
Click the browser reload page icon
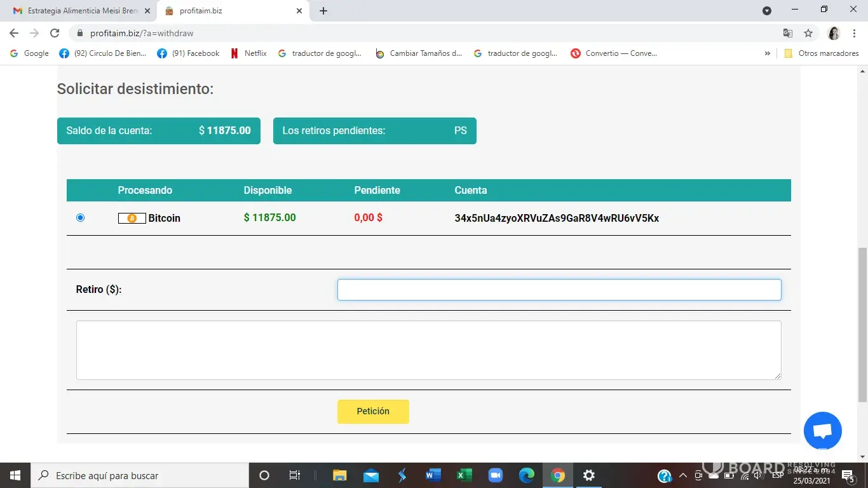point(55,33)
